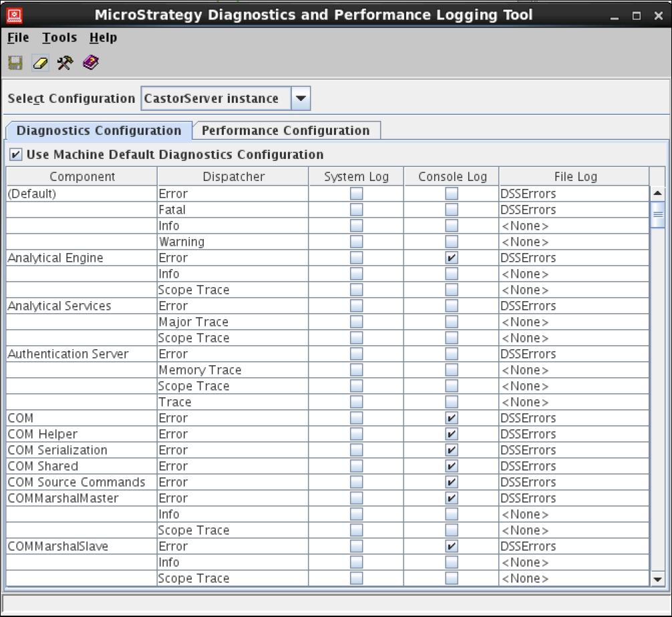Open the File menu

click(x=18, y=37)
